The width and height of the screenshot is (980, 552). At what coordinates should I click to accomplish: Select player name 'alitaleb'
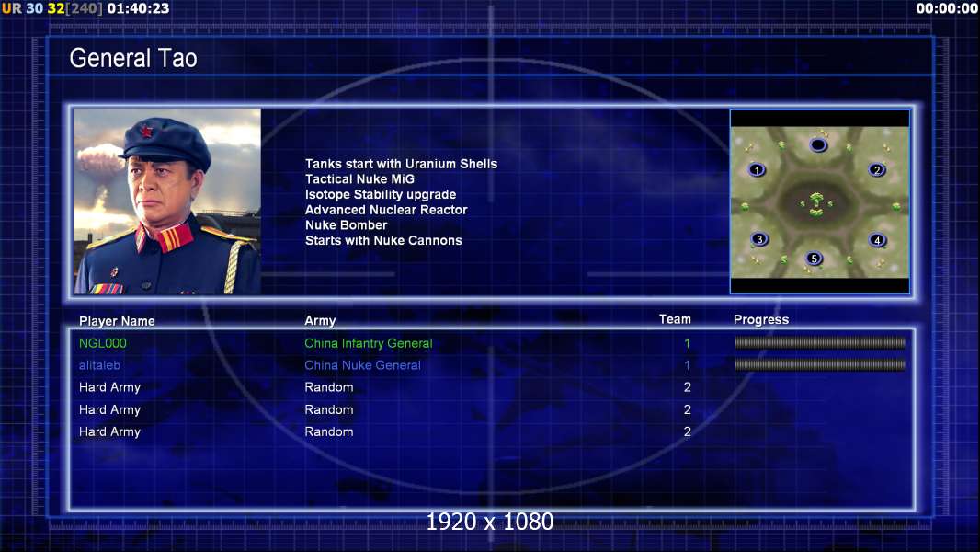(x=99, y=365)
